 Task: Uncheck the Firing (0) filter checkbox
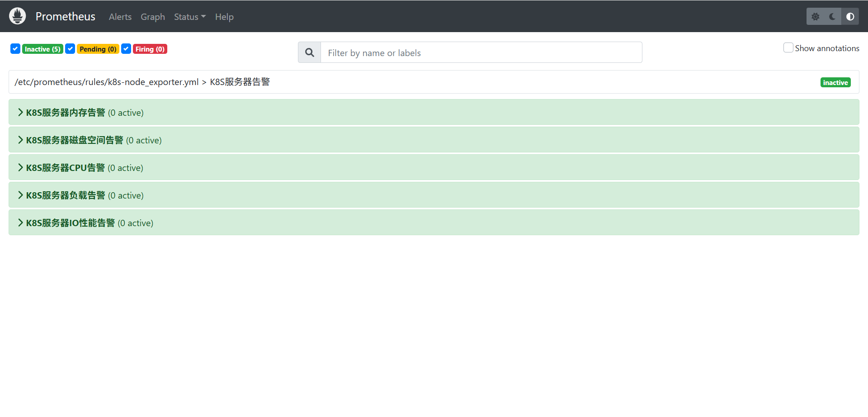point(126,49)
